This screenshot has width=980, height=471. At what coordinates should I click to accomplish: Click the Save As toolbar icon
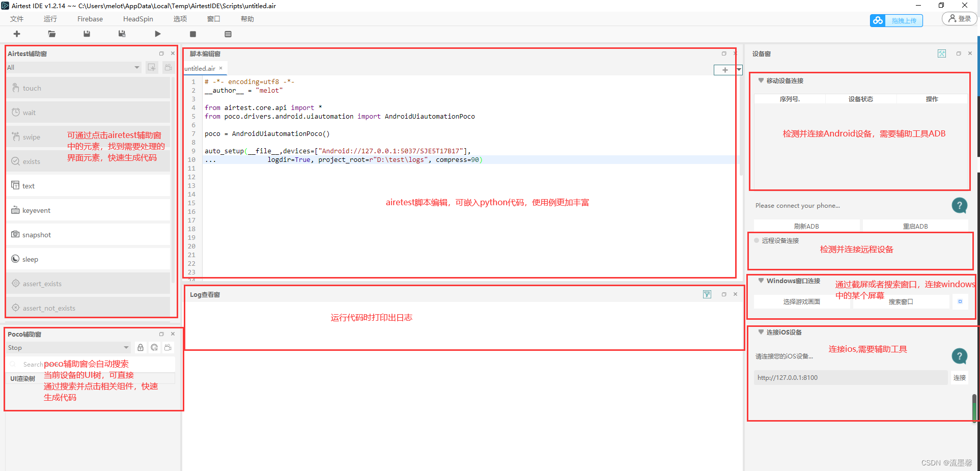coord(122,34)
